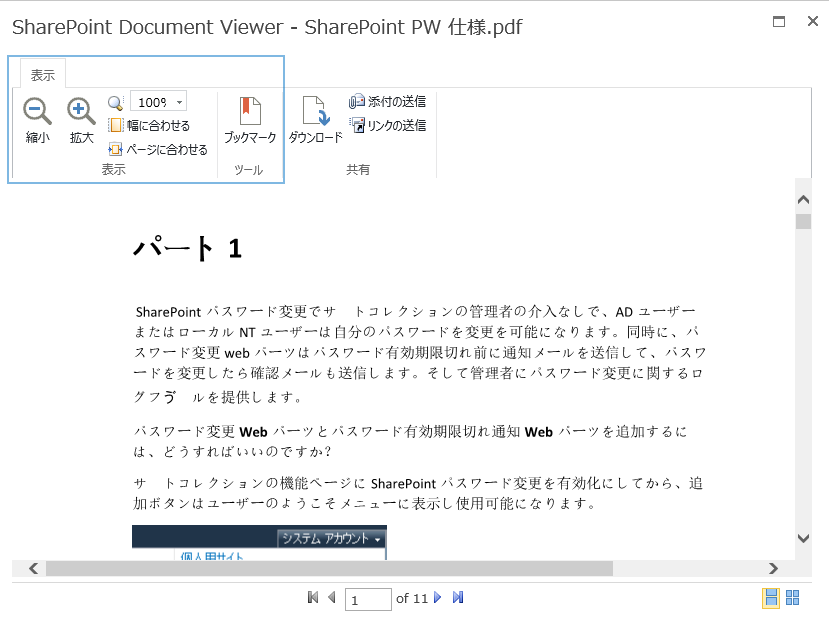The image size is (829, 617).
Task: Click the vertical scrollbar thumb
Action: pyautogui.click(x=803, y=221)
